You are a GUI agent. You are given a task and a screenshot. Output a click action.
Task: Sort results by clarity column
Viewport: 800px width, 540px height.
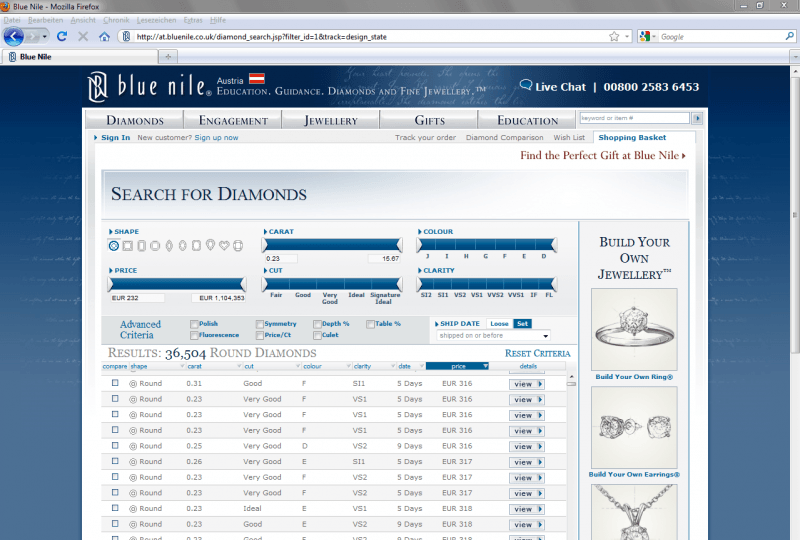click(374, 366)
